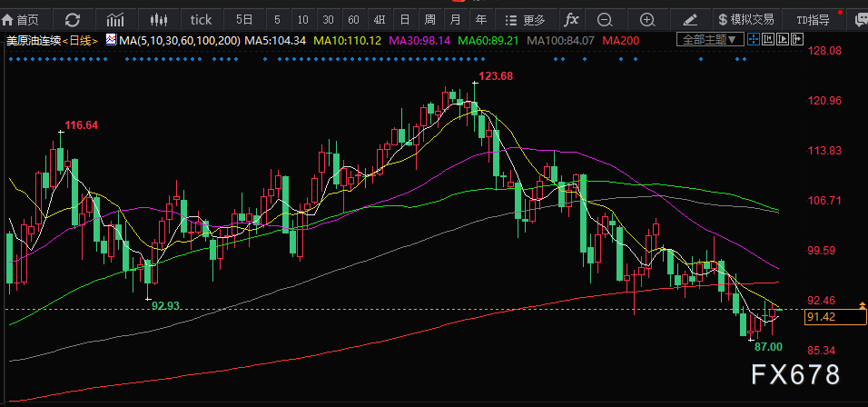The width and height of the screenshot is (868, 407).
Task: Select the 60-minute period
Action: tap(354, 20)
